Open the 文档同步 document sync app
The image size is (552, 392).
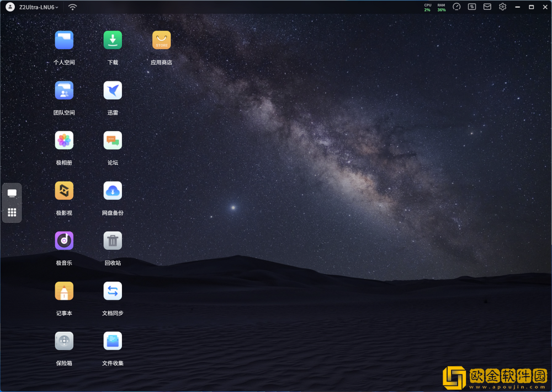[x=113, y=291]
